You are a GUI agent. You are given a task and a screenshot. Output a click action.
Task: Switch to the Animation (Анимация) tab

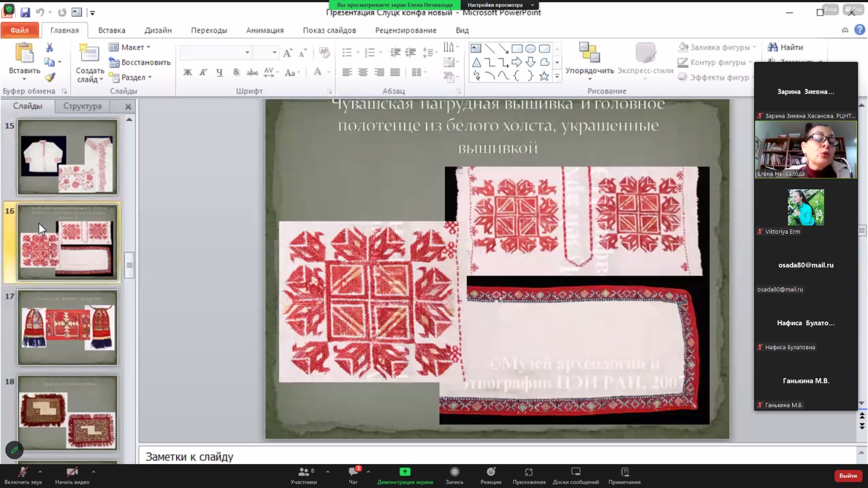click(x=265, y=30)
